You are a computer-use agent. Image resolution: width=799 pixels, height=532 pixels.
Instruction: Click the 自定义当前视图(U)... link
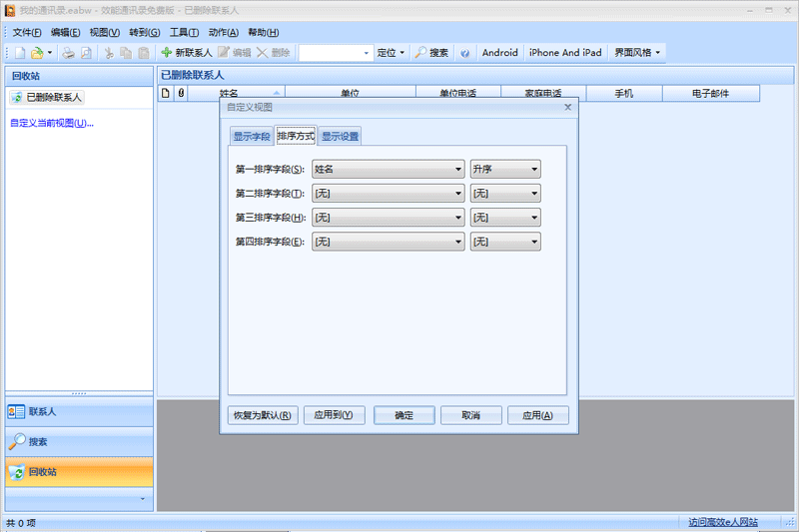52,123
